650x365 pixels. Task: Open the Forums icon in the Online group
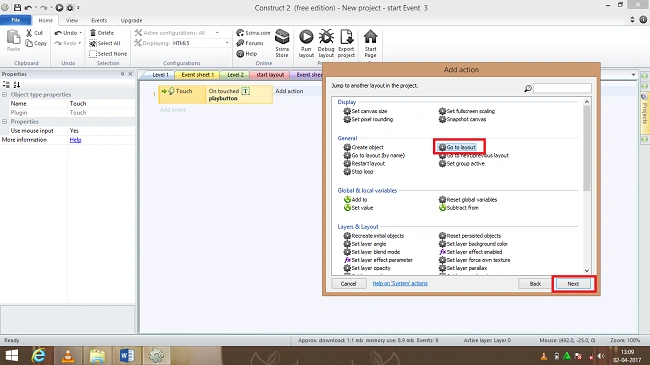[x=240, y=43]
